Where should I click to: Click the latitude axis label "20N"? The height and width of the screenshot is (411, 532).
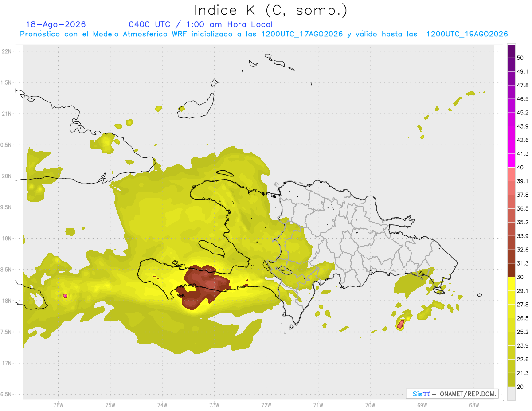pyautogui.click(x=7, y=176)
